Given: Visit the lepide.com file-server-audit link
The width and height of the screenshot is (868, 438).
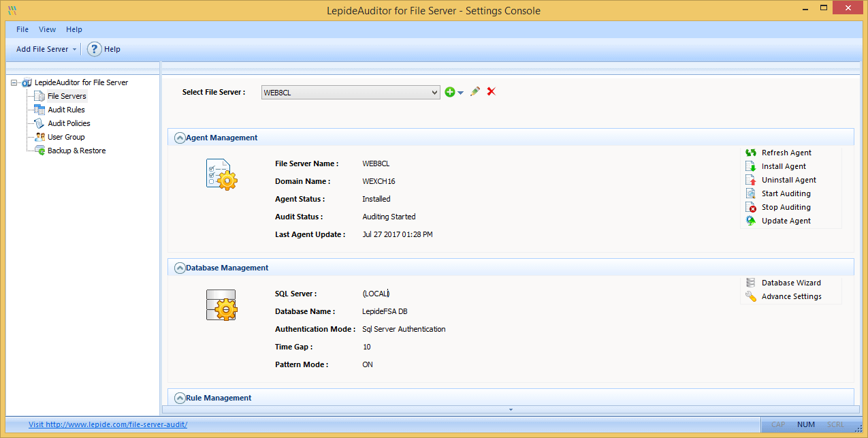Looking at the screenshot, I should [x=108, y=424].
